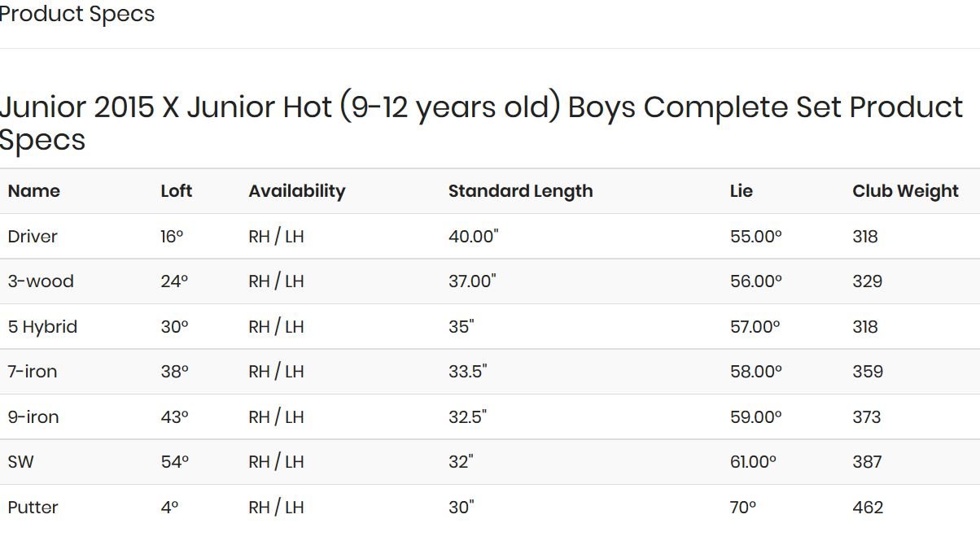Select the 7-iron name cell
Screen dimensions: 980x558
[x=33, y=372]
